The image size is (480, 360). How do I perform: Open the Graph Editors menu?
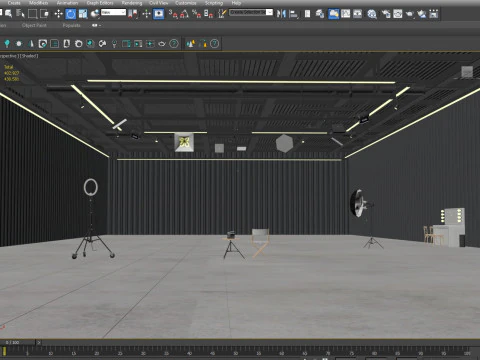pyautogui.click(x=100, y=3)
